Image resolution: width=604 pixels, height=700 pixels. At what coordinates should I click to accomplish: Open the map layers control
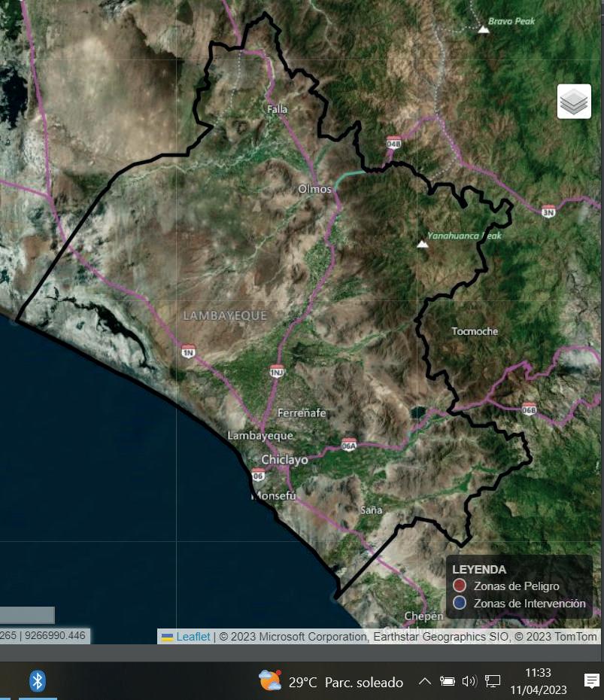[574, 102]
